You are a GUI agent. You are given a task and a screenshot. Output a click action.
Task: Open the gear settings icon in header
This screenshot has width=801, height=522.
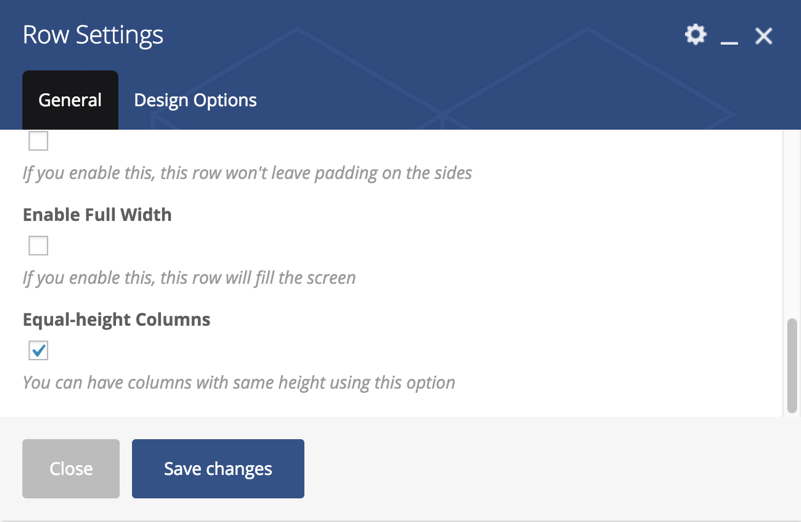(695, 35)
